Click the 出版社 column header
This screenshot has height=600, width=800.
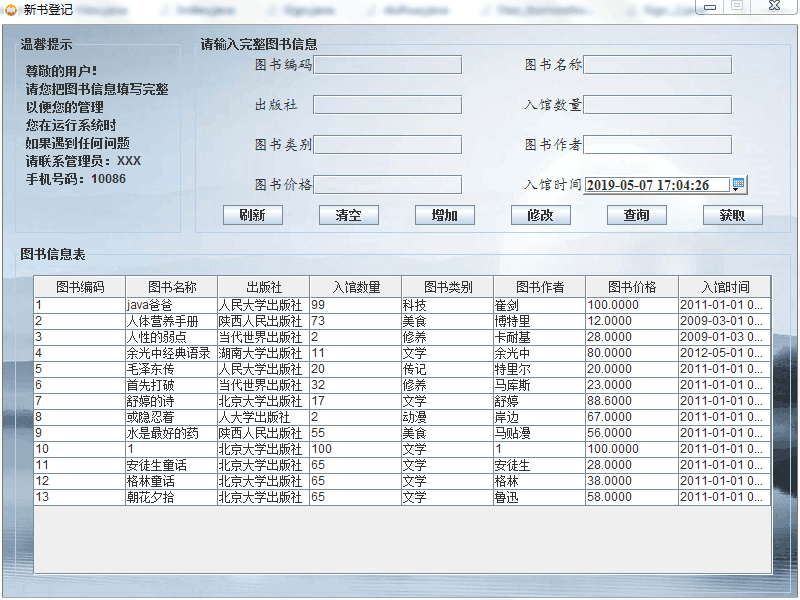[263, 287]
